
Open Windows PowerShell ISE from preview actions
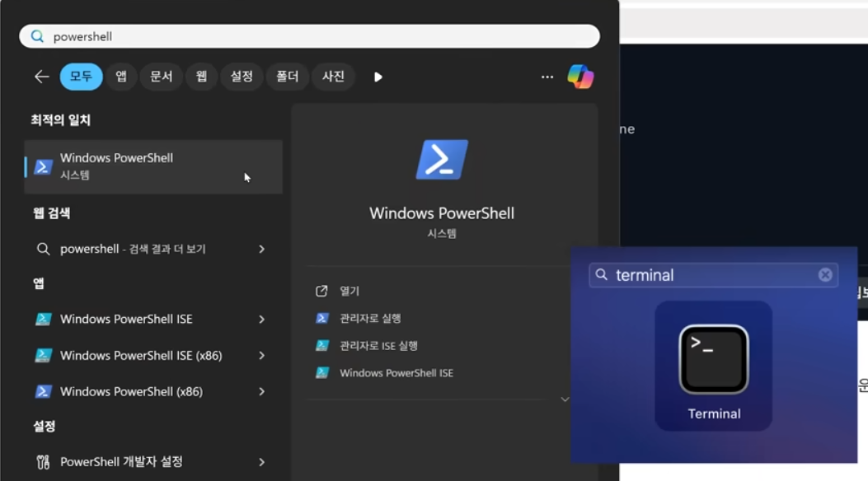click(396, 373)
